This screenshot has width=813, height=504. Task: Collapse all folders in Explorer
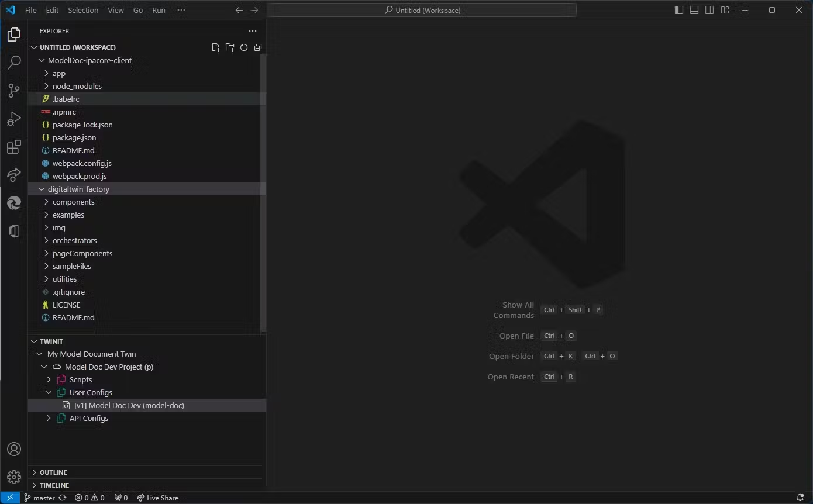pyautogui.click(x=258, y=47)
